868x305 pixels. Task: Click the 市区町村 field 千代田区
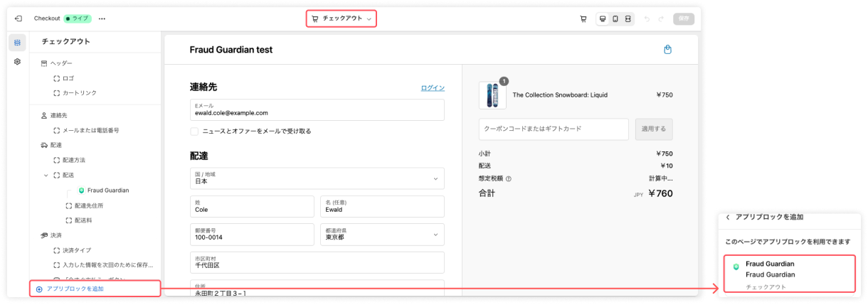317,262
